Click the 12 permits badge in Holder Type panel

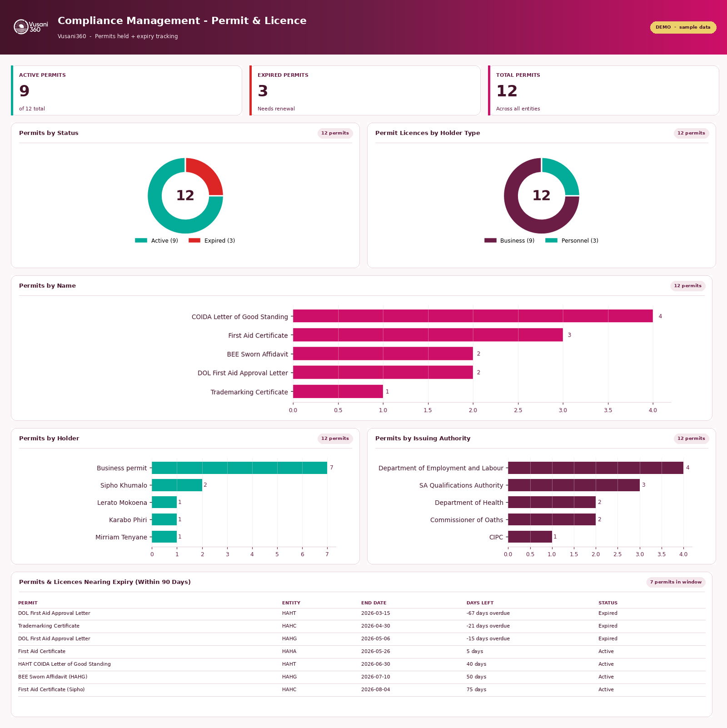coord(691,133)
